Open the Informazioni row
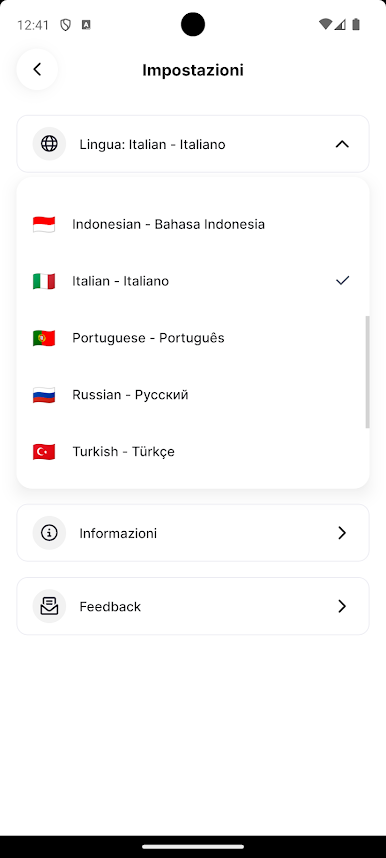The width and height of the screenshot is (386, 858). pyautogui.click(x=193, y=532)
